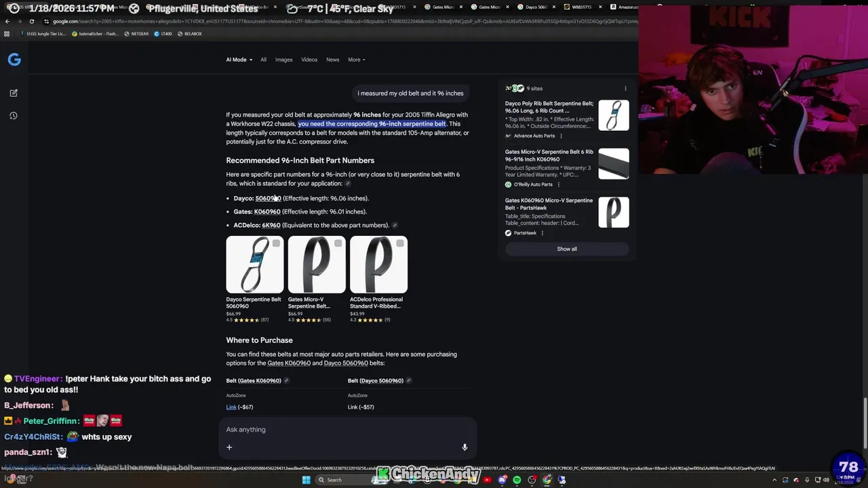Image resolution: width=868 pixels, height=488 pixels.
Task: Start a new chat with the compose icon
Action: 14,93
